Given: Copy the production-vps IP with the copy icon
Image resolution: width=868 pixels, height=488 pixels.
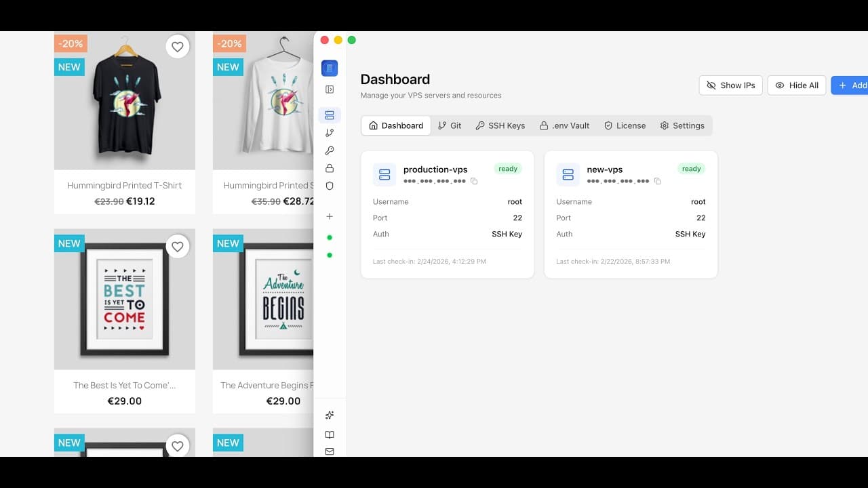Looking at the screenshot, I should 474,181.
